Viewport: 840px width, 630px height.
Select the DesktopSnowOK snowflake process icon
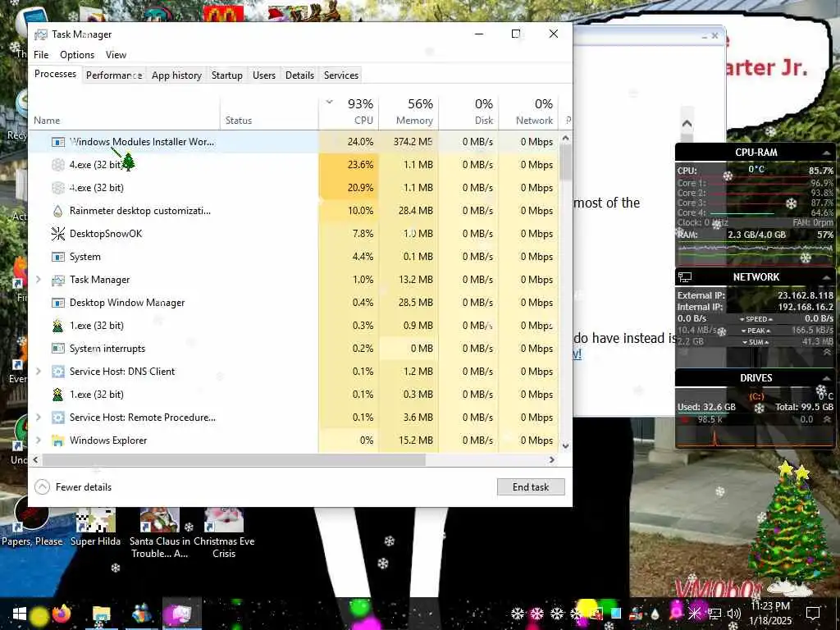[x=58, y=234]
